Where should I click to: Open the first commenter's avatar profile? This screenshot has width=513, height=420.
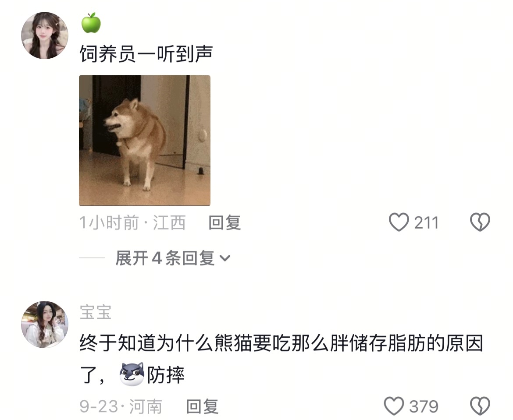point(45,35)
